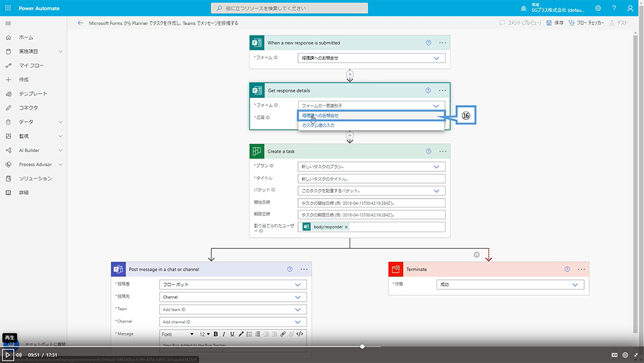Mute the video volume icon
The width and height of the screenshot is (644, 363).
click(x=19, y=355)
